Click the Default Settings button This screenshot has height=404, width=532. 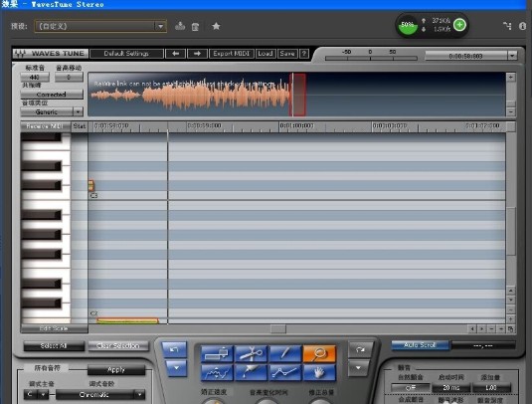(126, 54)
